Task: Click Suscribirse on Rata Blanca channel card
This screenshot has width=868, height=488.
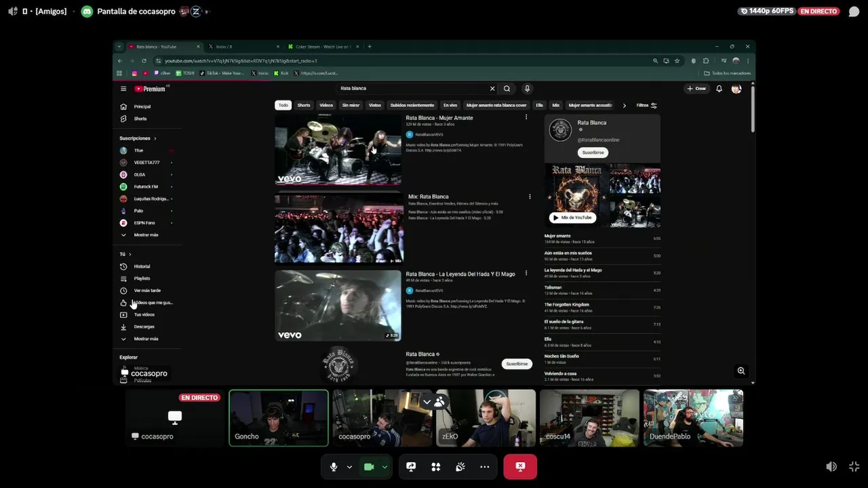Action: pyautogui.click(x=593, y=152)
